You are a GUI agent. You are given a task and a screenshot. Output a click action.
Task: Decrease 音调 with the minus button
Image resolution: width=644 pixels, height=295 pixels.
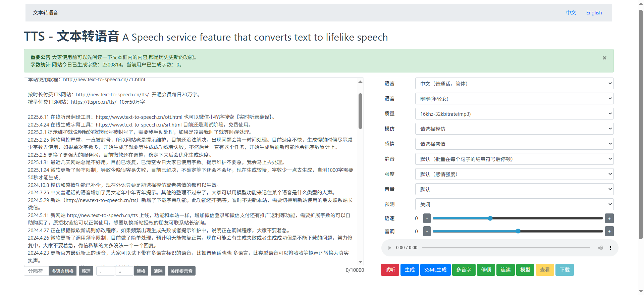[427, 231]
